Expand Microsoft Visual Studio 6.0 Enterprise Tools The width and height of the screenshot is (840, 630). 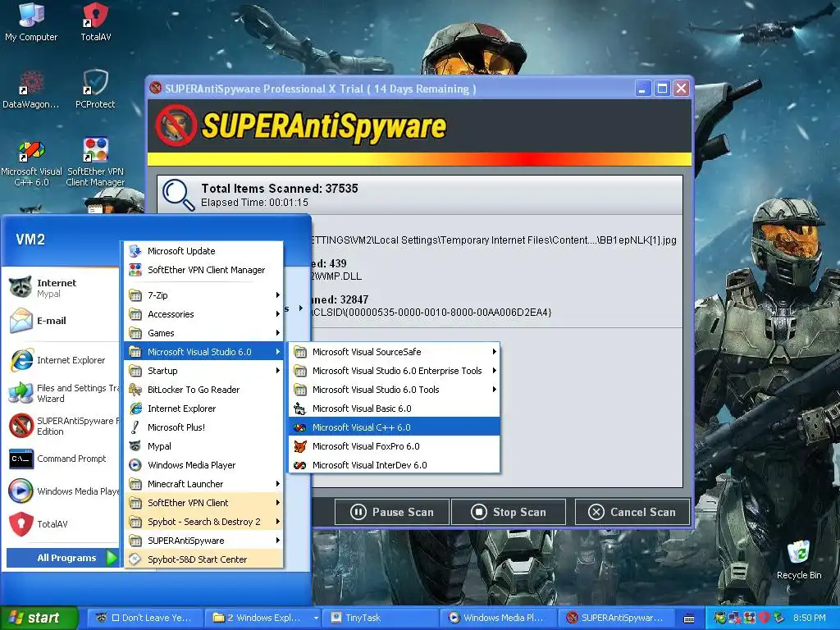tap(395, 371)
